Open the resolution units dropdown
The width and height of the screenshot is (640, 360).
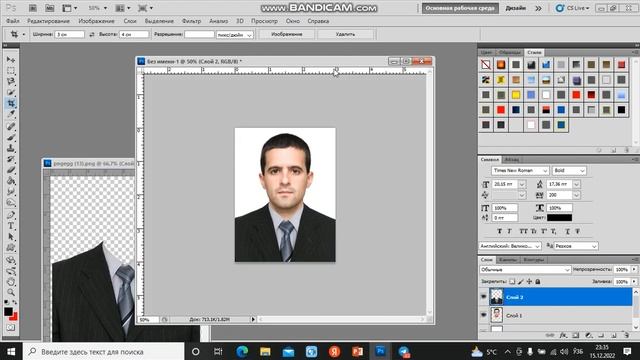tap(235, 35)
